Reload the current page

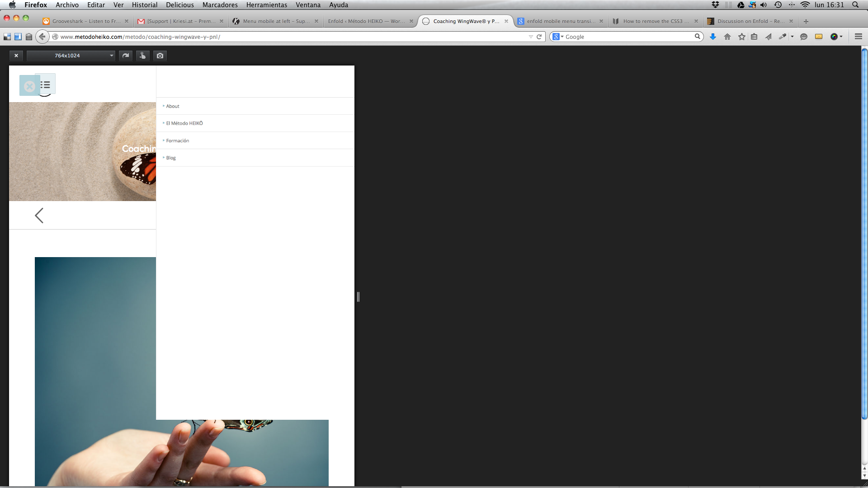(x=539, y=37)
